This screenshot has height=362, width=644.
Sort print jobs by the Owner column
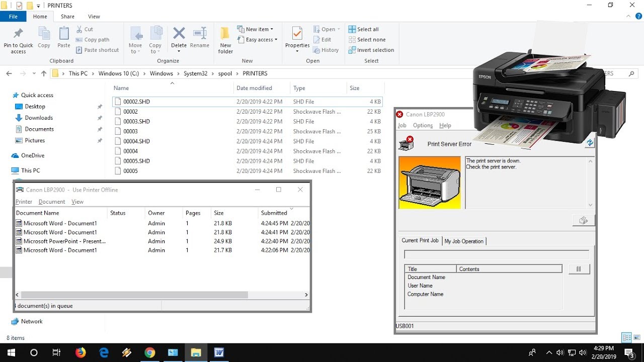[x=156, y=213]
